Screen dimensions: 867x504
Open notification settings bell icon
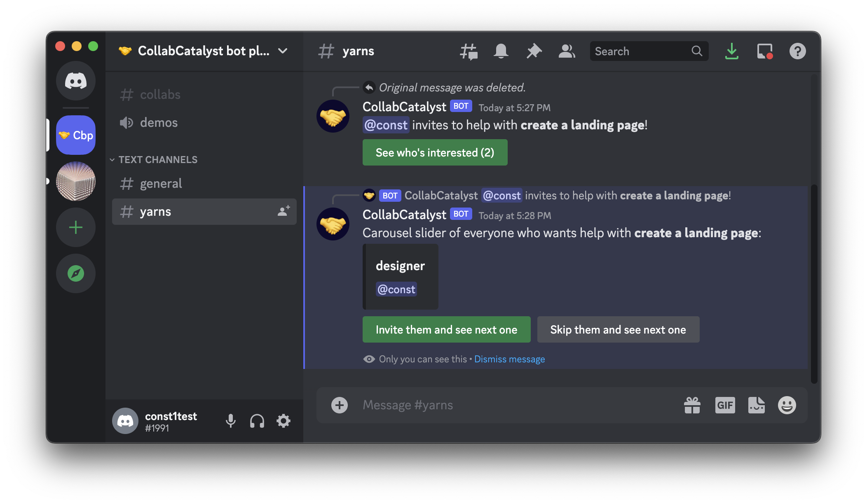[x=501, y=51]
